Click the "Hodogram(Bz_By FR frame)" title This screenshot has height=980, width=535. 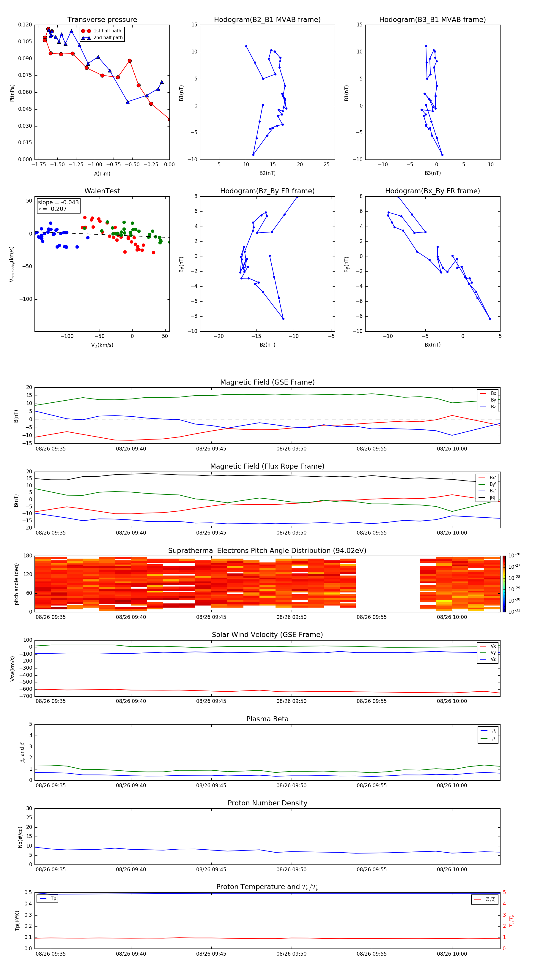(267, 191)
